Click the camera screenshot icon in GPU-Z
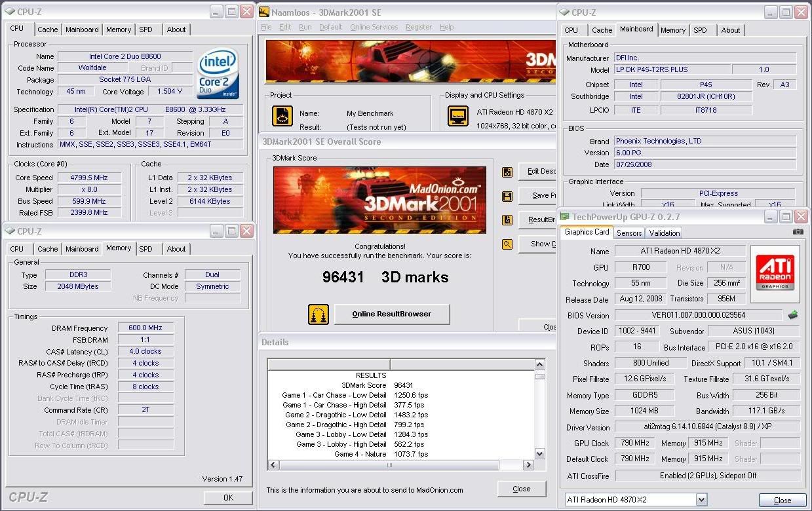This screenshot has width=812, height=511. pos(798,232)
